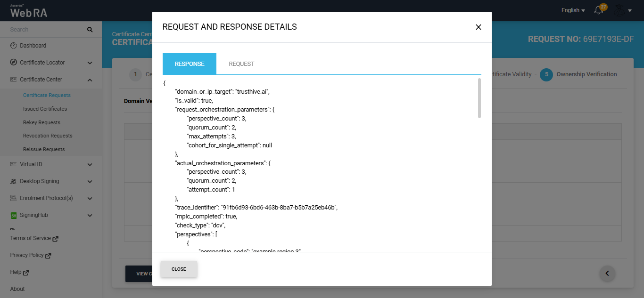Screen dimensions: 644x298
Task: Expand the Desktop Signing chevron
Action: coord(90,181)
